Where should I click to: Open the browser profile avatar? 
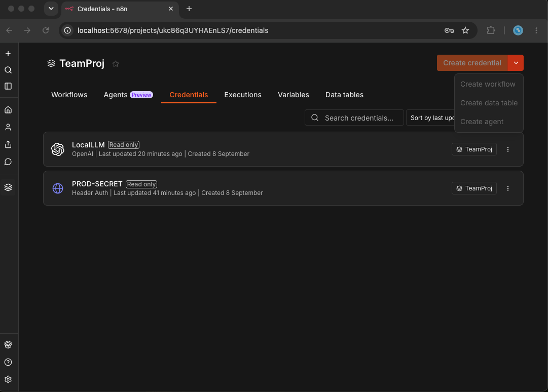518,30
